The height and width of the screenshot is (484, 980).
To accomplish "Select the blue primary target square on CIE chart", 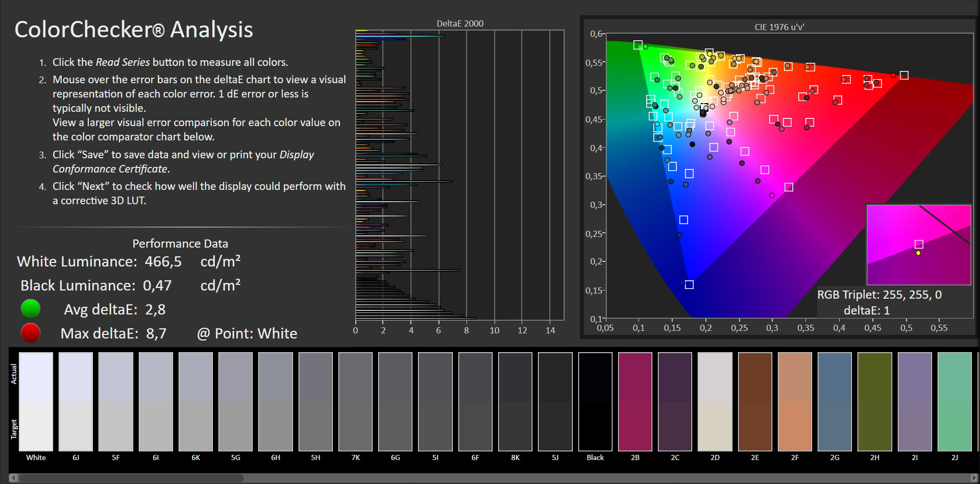I will point(689,285).
